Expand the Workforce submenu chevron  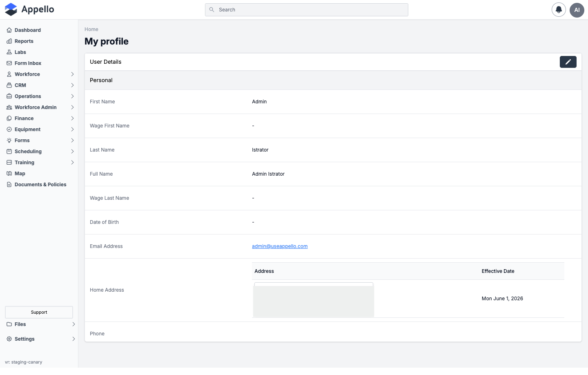(72, 74)
